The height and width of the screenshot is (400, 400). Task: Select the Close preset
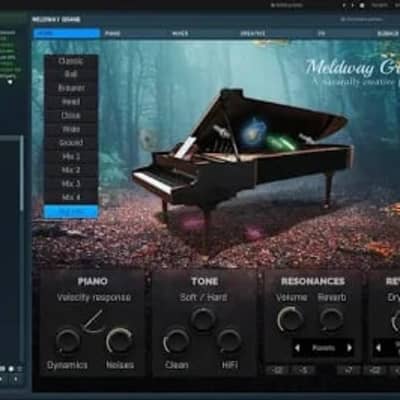pos(71,115)
